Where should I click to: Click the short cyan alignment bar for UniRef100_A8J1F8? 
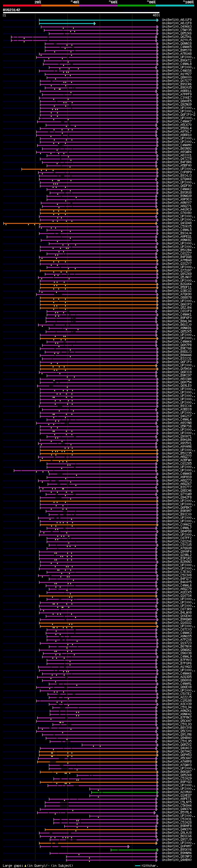click(67, 24)
